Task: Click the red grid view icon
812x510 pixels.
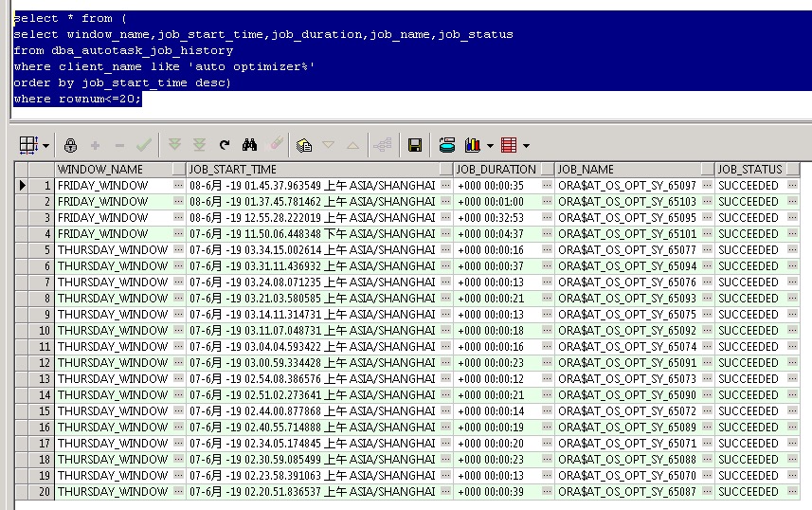Action: tap(509, 145)
